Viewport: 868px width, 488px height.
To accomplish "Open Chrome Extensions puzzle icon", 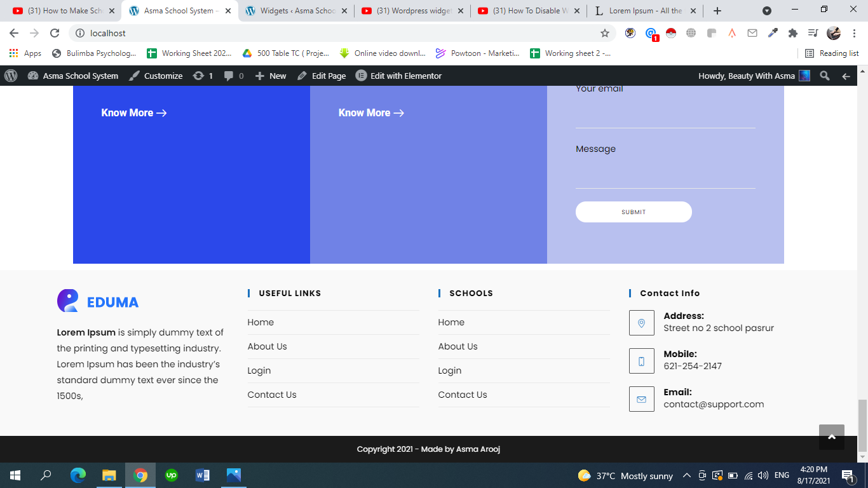I will [x=792, y=33].
